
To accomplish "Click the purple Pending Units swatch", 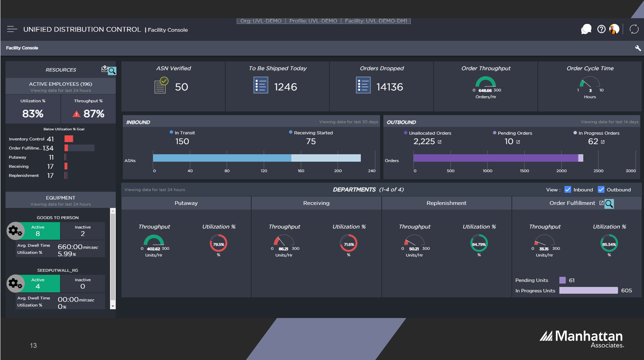I will tap(562, 280).
